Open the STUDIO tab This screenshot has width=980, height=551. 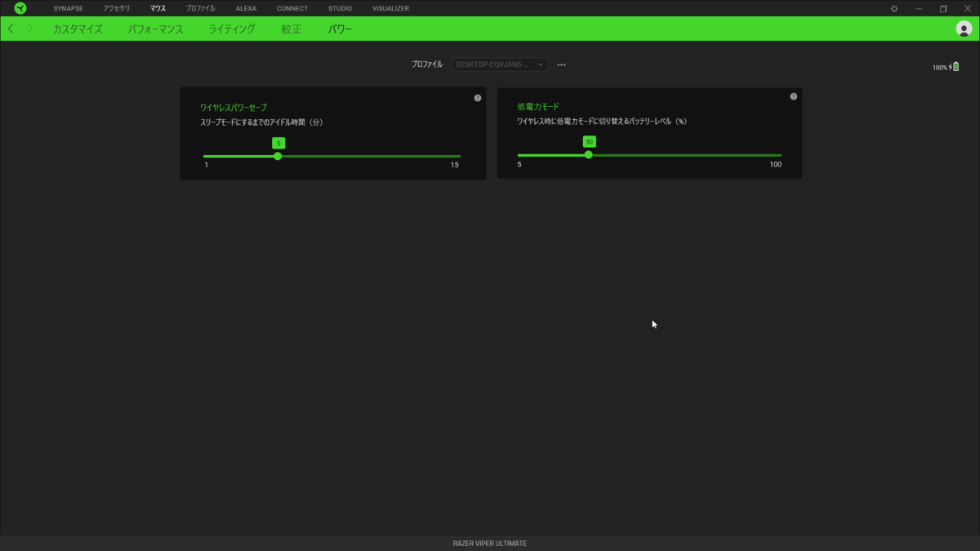340,8
